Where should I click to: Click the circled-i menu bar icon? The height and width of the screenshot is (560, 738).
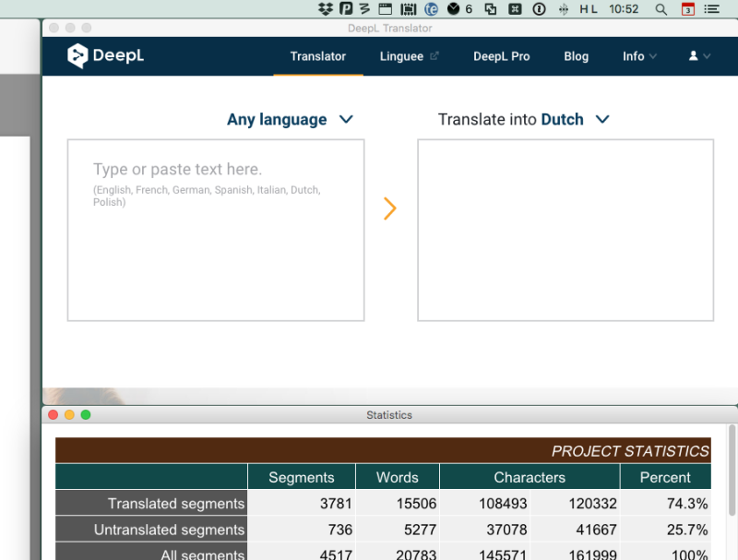coord(539,9)
